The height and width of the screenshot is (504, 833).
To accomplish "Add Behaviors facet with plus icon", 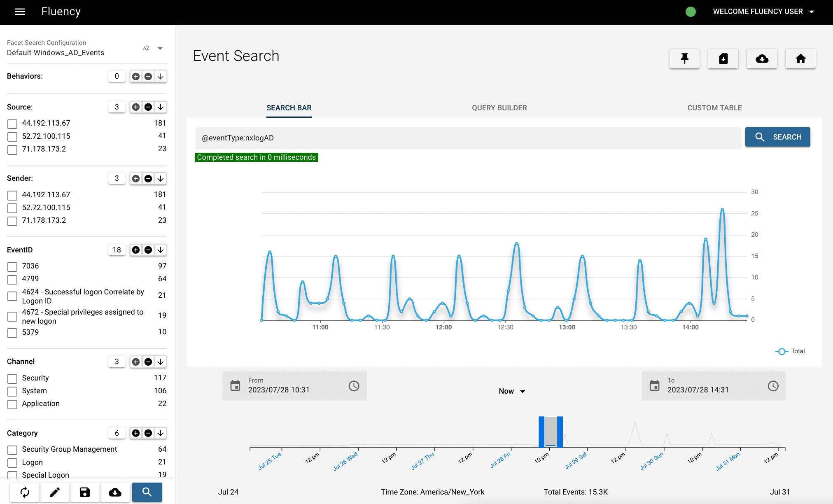I will coord(136,77).
